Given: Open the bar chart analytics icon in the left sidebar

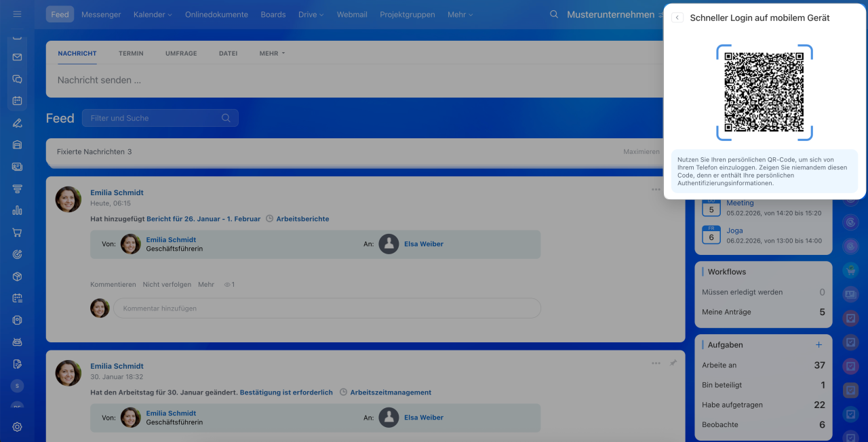Looking at the screenshot, I should click(x=17, y=210).
